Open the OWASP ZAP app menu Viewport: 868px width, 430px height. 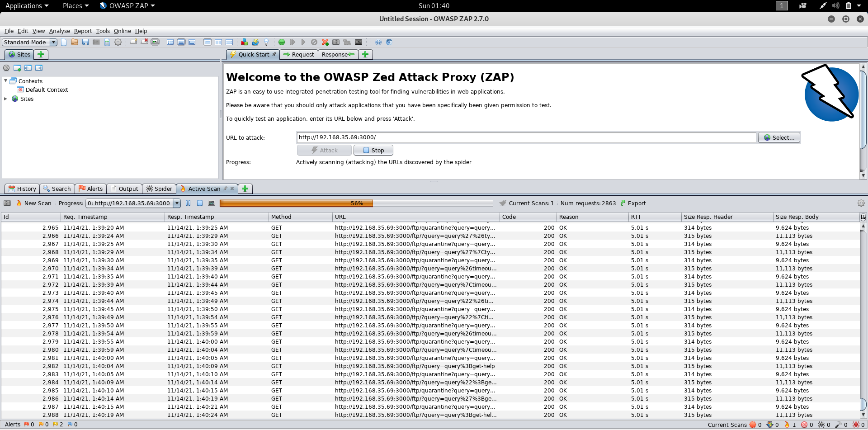(127, 6)
